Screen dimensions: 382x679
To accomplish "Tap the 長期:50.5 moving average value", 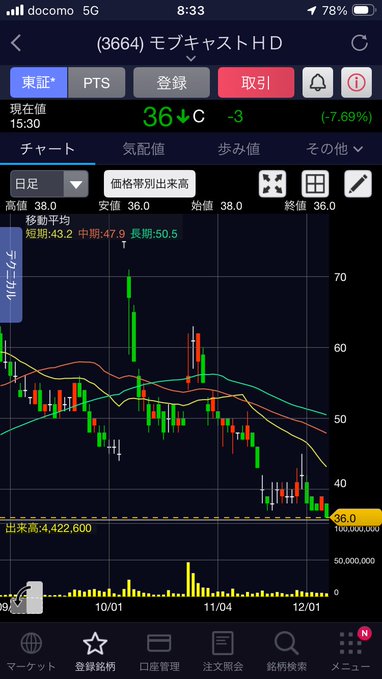I will 154,234.
